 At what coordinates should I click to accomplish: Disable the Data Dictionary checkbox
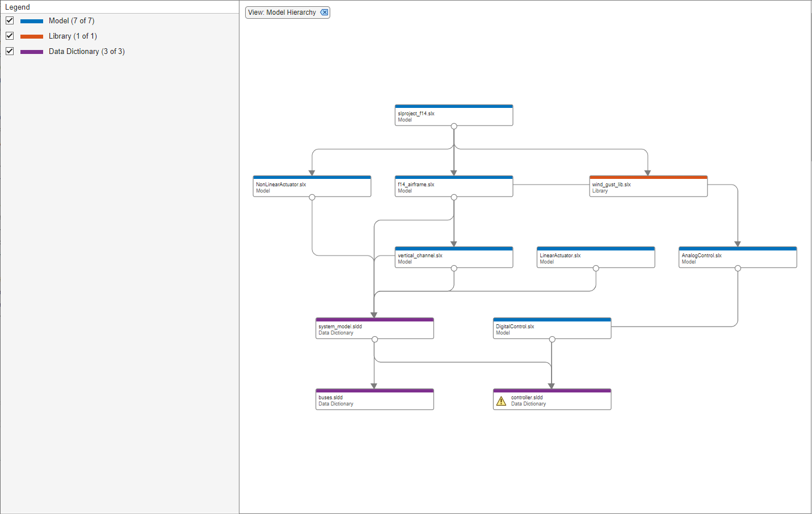click(10, 51)
